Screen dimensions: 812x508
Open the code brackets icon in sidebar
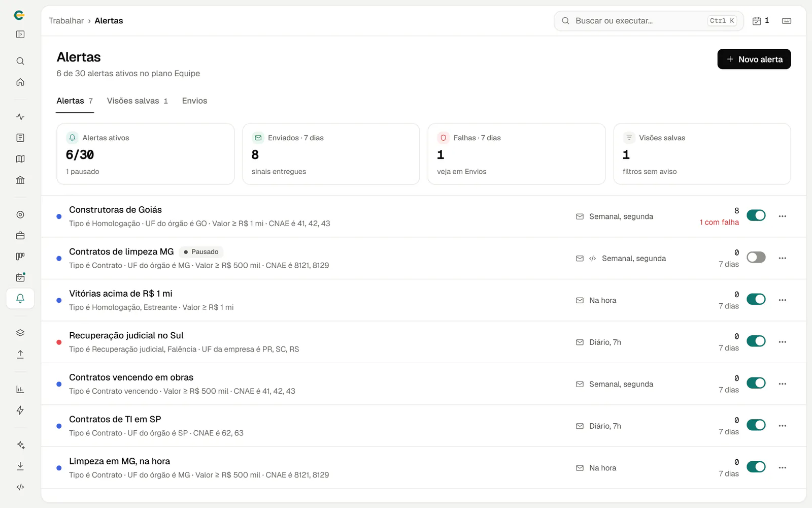click(x=20, y=487)
